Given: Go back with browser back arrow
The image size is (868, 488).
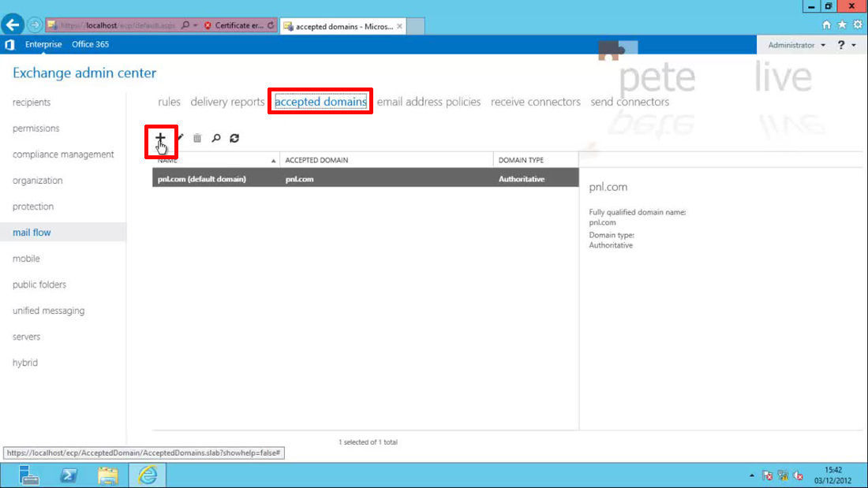Looking at the screenshot, I should (12, 25).
